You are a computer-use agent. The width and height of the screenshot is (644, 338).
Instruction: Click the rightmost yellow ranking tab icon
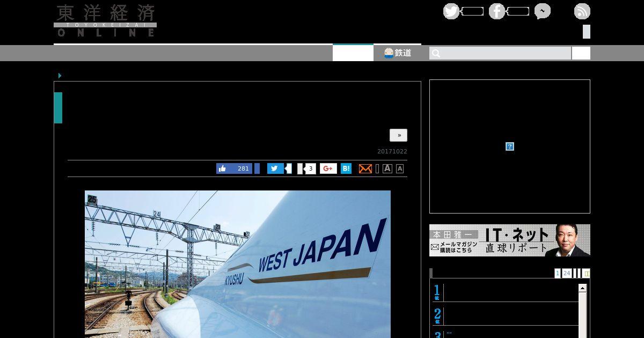[586, 273]
